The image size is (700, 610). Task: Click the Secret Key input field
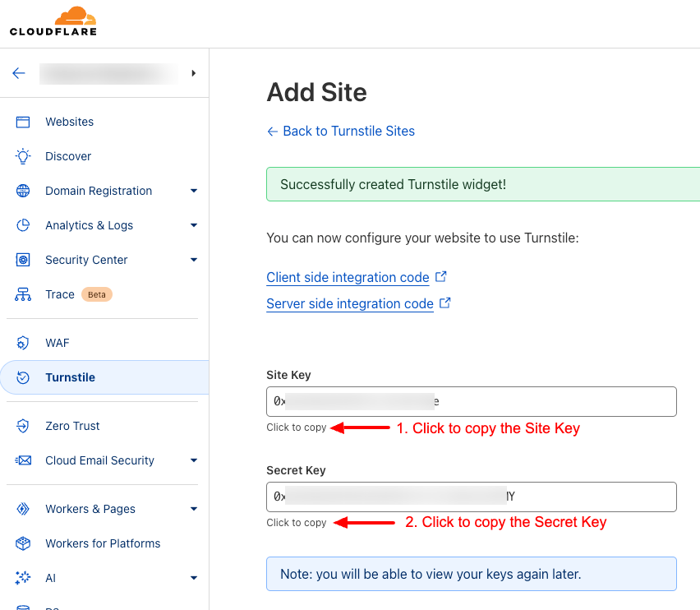[472, 497]
